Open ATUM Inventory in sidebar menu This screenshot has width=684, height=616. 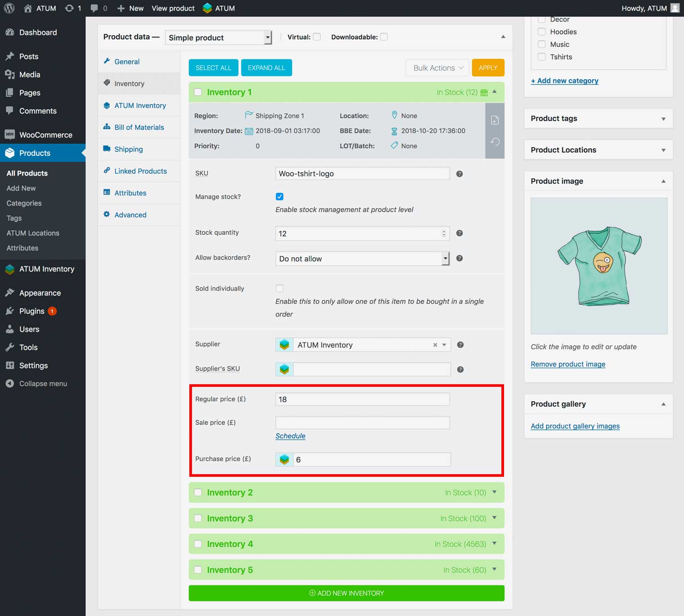point(46,269)
